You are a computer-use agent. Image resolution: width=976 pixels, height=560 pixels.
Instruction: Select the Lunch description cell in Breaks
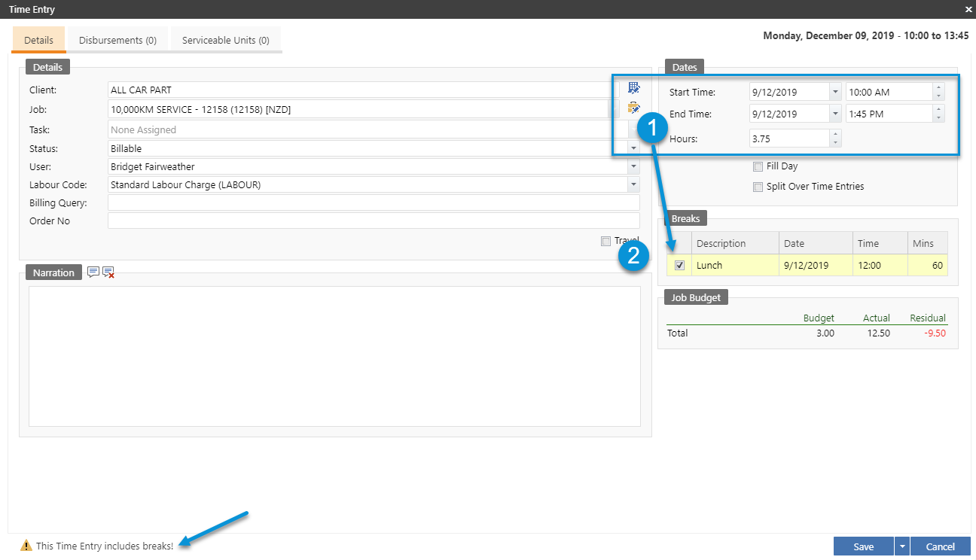(x=735, y=265)
